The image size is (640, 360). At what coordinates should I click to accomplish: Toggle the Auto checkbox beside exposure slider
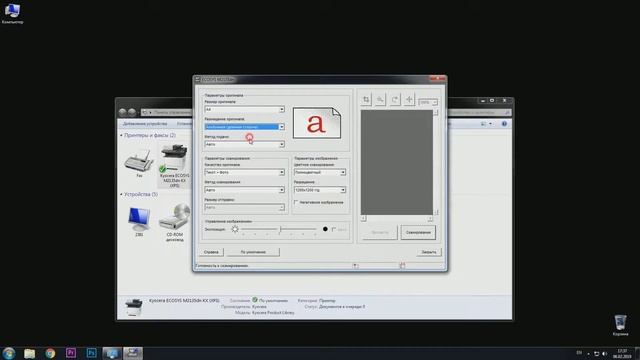(x=334, y=229)
